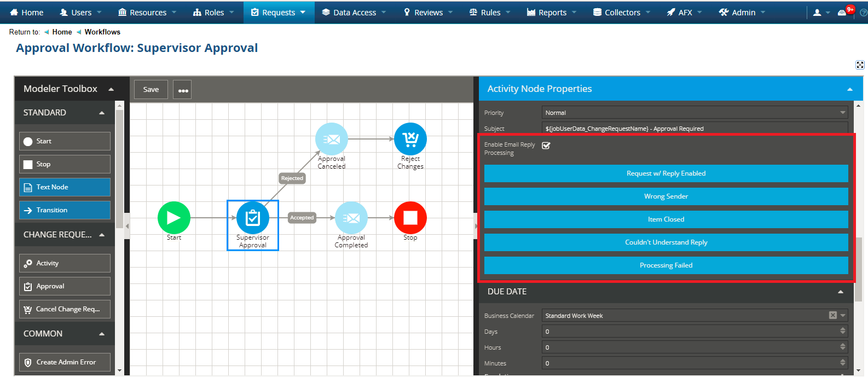Click the green Start node icon
868x377 pixels.
(x=173, y=218)
